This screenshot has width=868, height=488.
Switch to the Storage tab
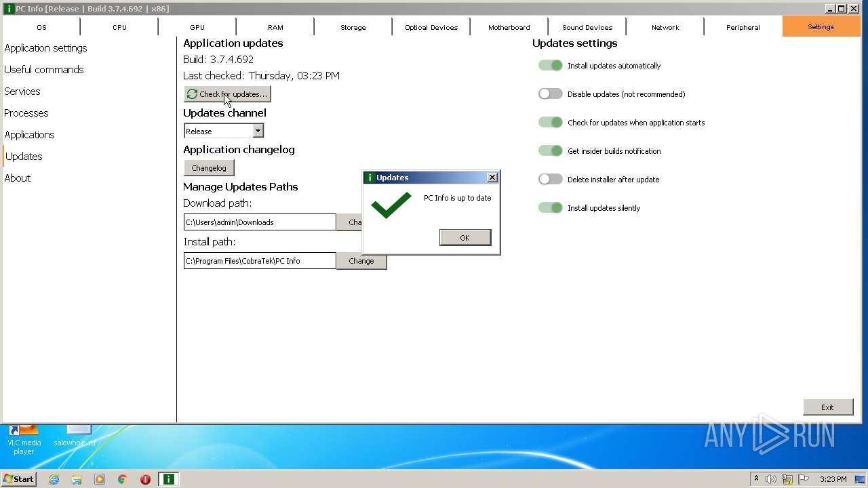[x=353, y=27]
